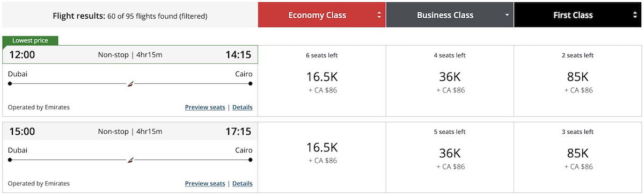Choose 85K First fare with 2 seats left
The height and width of the screenshot is (195, 644).
pos(579,81)
